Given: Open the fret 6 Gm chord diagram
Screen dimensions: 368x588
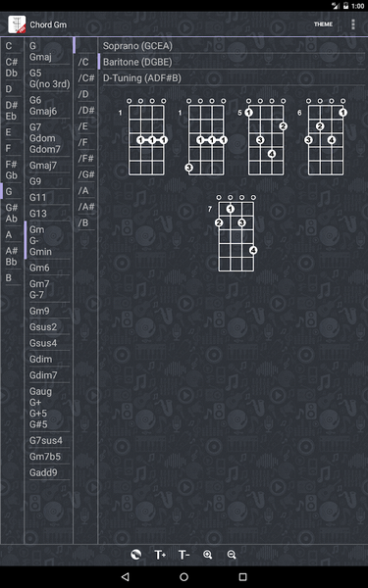Looking at the screenshot, I should click(x=323, y=137).
